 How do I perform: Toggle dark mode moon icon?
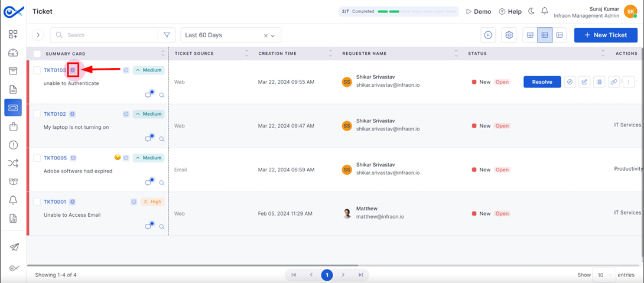[531, 11]
